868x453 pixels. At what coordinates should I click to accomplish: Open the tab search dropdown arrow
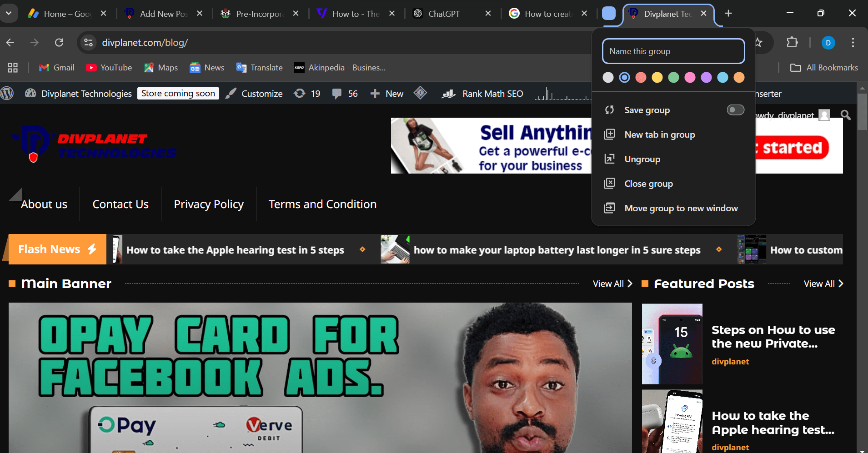(9, 13)
